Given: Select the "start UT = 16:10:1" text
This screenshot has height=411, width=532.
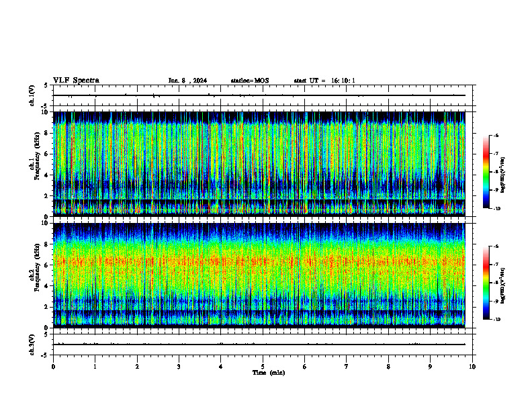Looking at the screenshot, I should coord(324,81).
